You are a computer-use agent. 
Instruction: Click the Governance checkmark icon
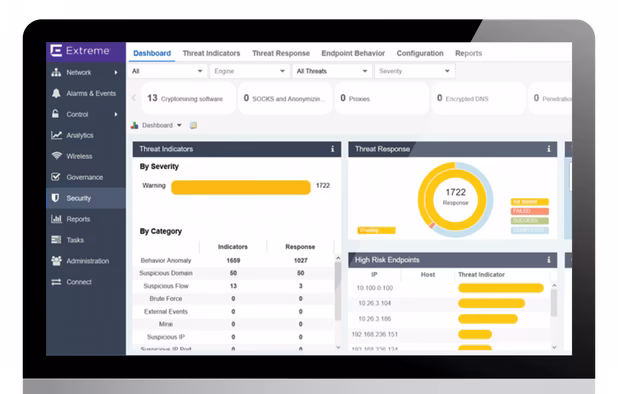(x=56, y=177)
